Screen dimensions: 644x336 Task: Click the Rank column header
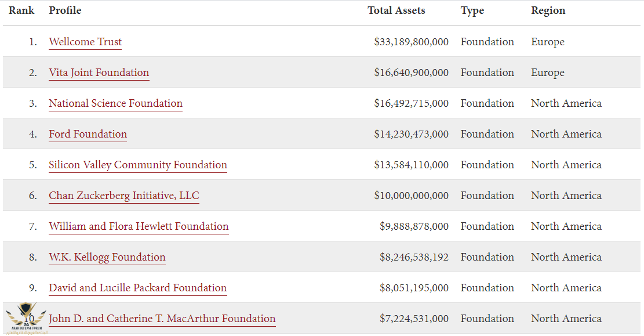[21, 10]
